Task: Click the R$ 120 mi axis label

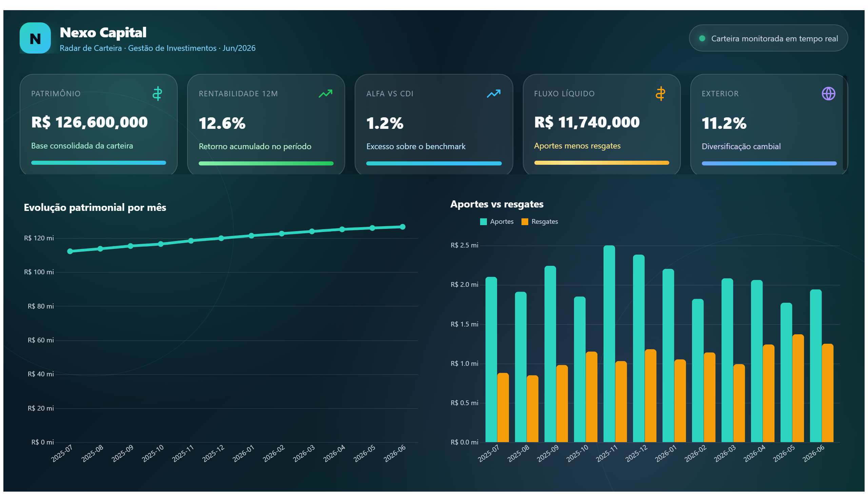Action: click(x=39, y=238)
